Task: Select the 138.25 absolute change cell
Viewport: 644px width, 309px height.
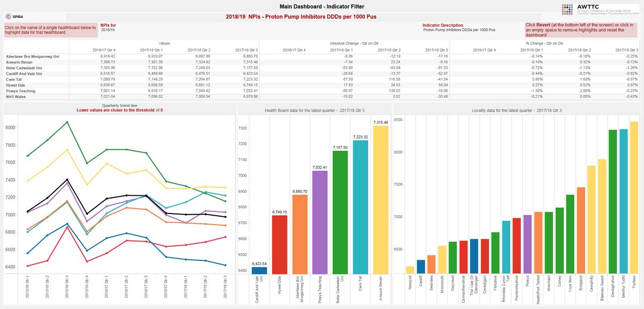Action: 394,91
